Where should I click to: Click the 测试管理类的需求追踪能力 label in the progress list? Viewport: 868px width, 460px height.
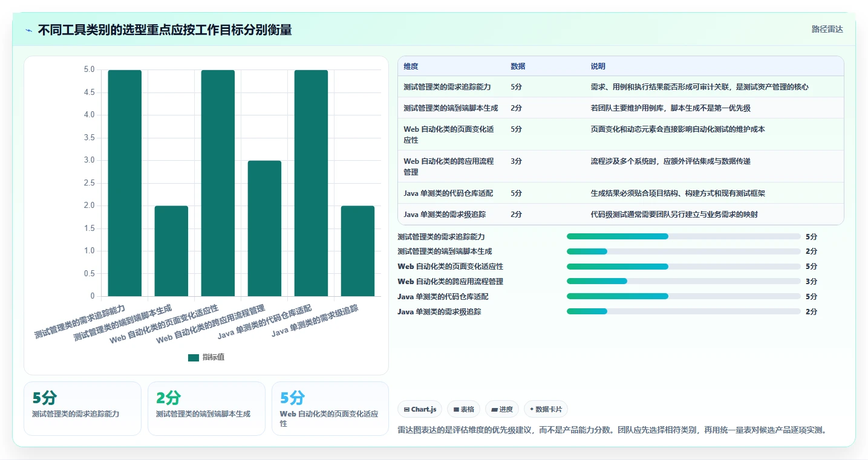(x=441, y=236)
